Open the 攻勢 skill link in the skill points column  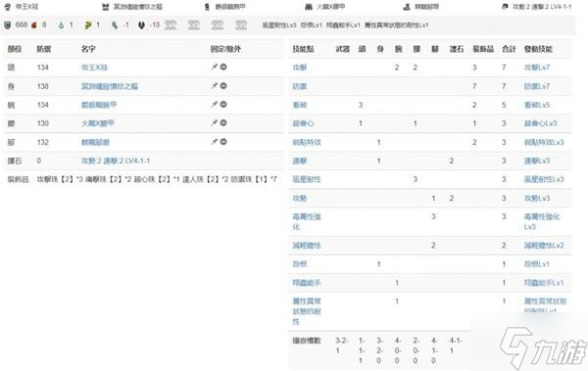click(x=300, y=198)
